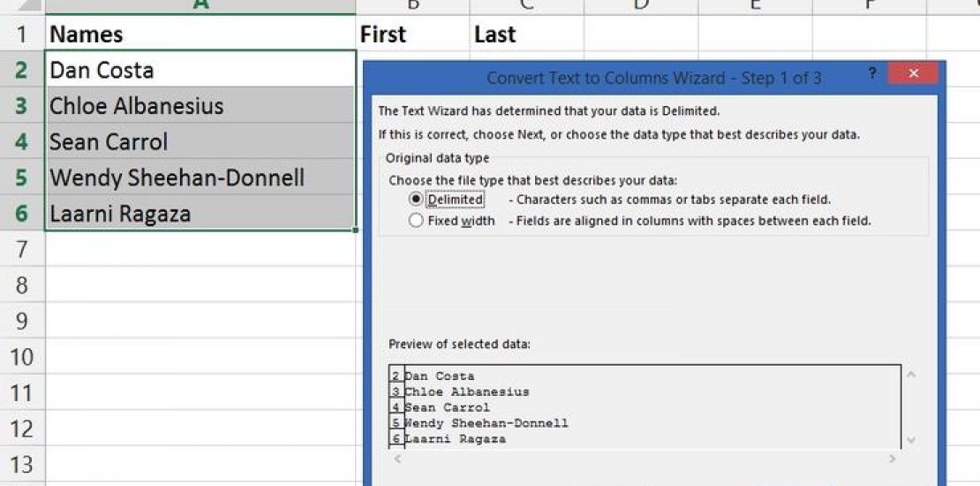Select the Delimited radio button
Viewport: 980px width, 486px height.
417,200
